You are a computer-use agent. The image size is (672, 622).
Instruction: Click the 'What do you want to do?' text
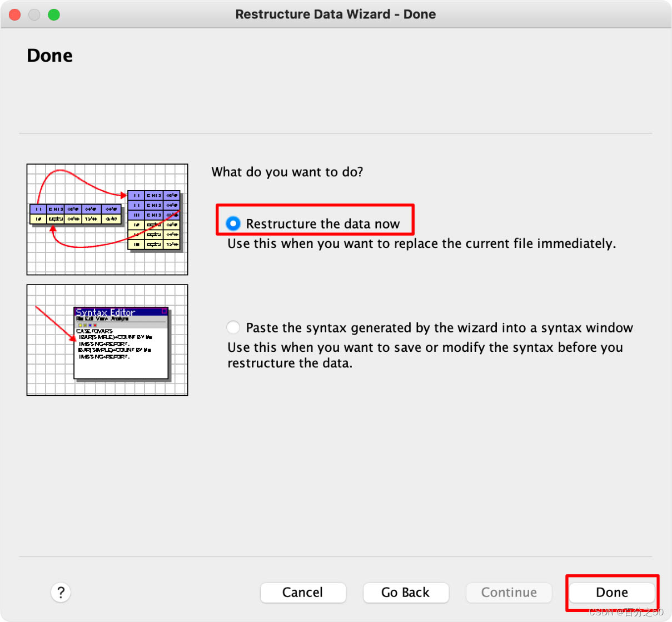click(287, 172)
